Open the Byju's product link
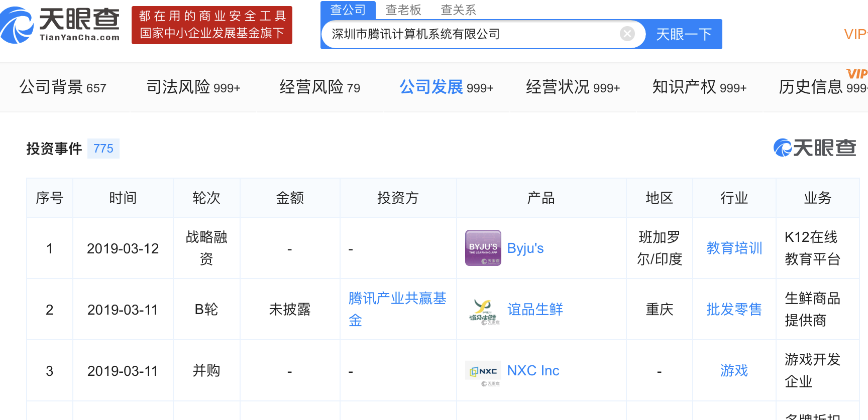The height and width of the screenshot is (420, 868). click(x=525, y=248)
